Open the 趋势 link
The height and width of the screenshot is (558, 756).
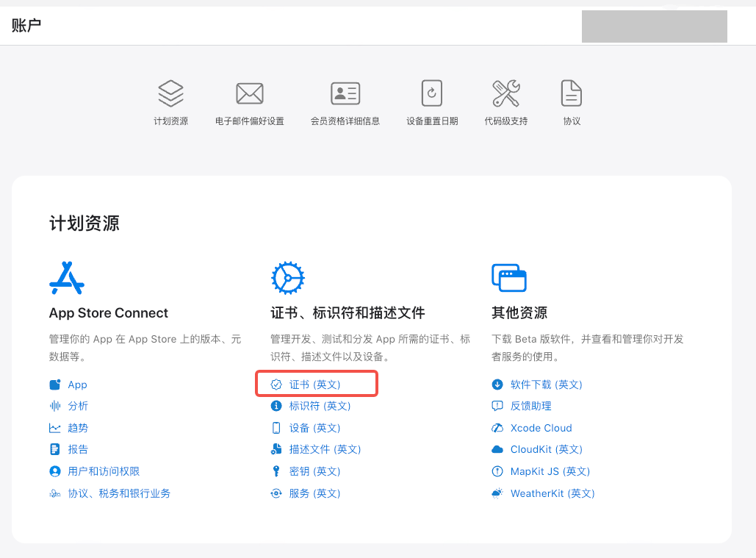(x=78, y=428)
